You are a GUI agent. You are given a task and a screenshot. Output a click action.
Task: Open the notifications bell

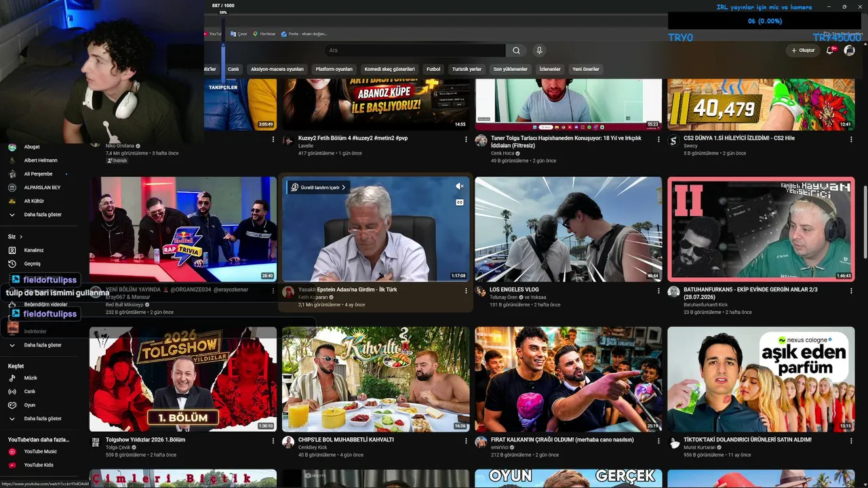click(830, 50)
